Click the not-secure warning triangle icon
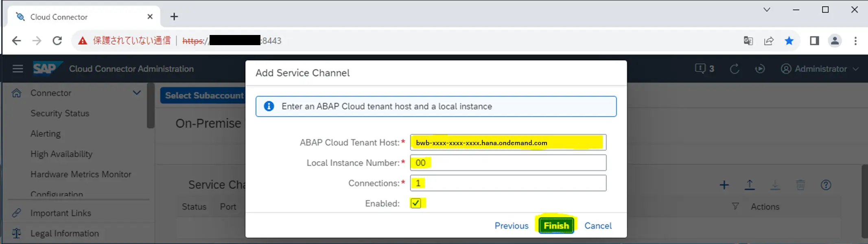This screenshot has width=868, height=244. pos(83,41)
